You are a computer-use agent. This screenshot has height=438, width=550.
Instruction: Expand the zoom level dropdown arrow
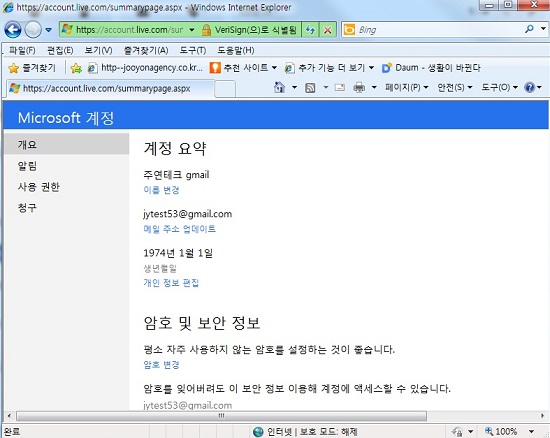click(531, 432)
